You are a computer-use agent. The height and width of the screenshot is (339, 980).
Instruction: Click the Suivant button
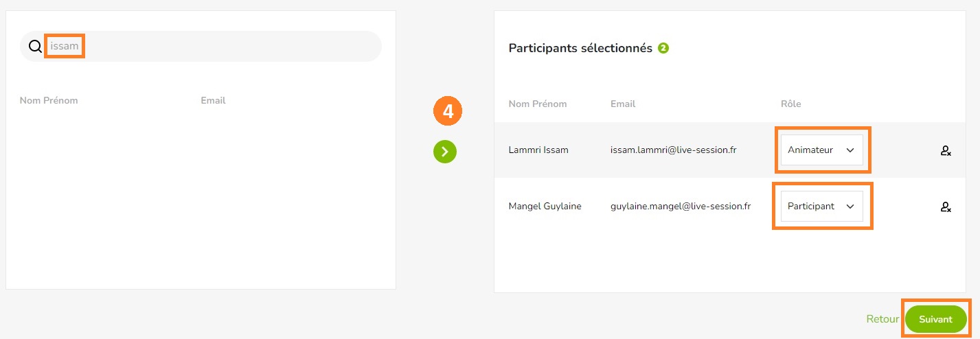coord(935,319)
